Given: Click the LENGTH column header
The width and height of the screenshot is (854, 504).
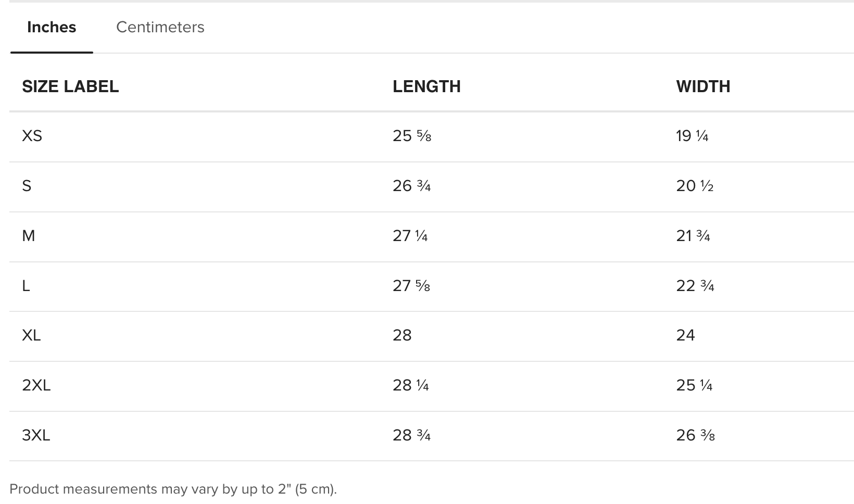Looking at the screenshot, I should tap(426, 86).
